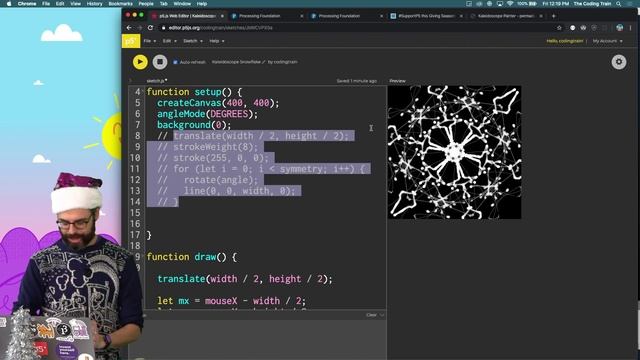Click the Preview panel label
The image size is (640, 360).
point(398,81)
